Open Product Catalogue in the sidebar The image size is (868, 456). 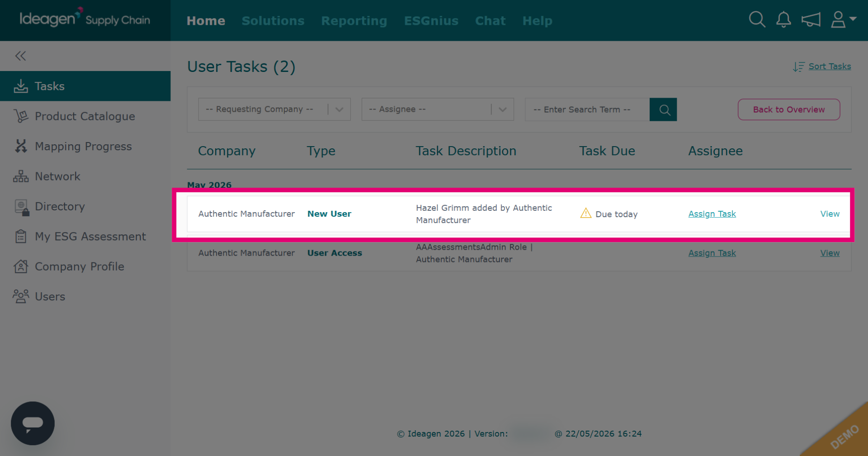pos(85,116)
